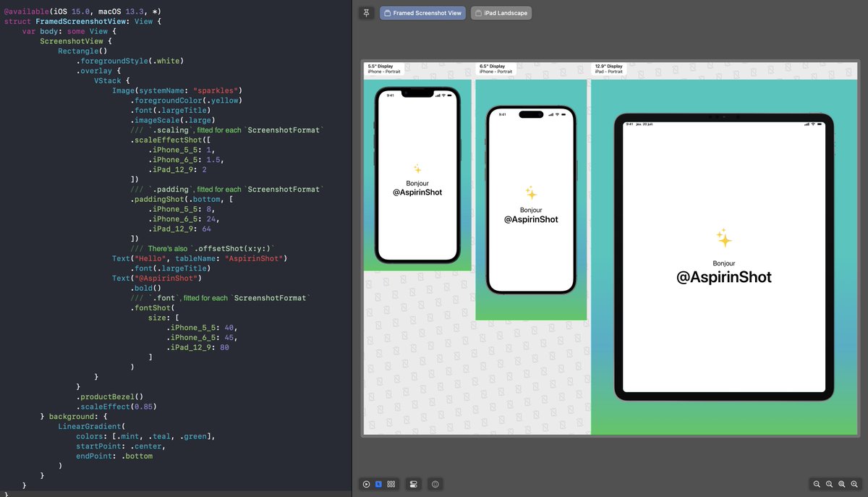Click the .fontShot( code line
Viewport: 868px width, 497px height.
tap(153, 307)
